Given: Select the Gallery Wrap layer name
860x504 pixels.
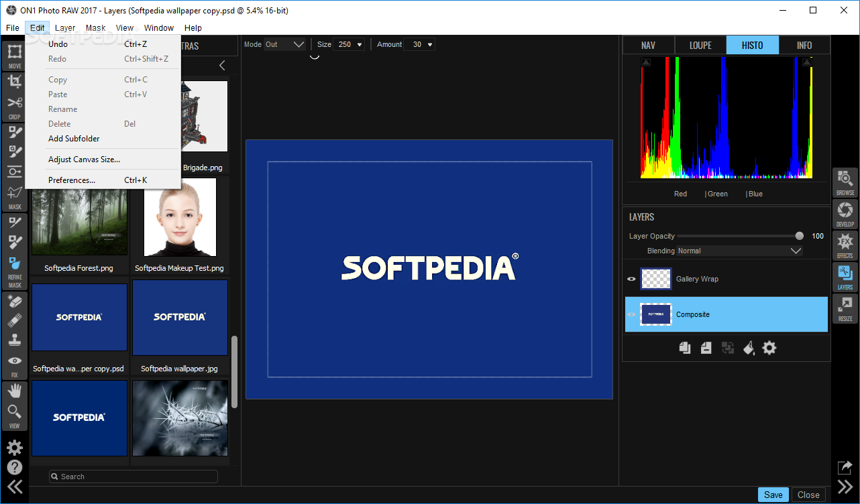Looking at the screenshot, I should tap(697, 279).
